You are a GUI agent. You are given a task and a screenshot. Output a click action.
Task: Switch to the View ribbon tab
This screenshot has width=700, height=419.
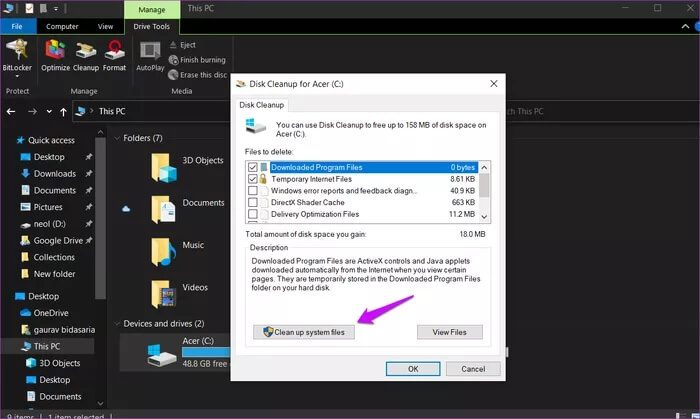[x=105, y=26]
